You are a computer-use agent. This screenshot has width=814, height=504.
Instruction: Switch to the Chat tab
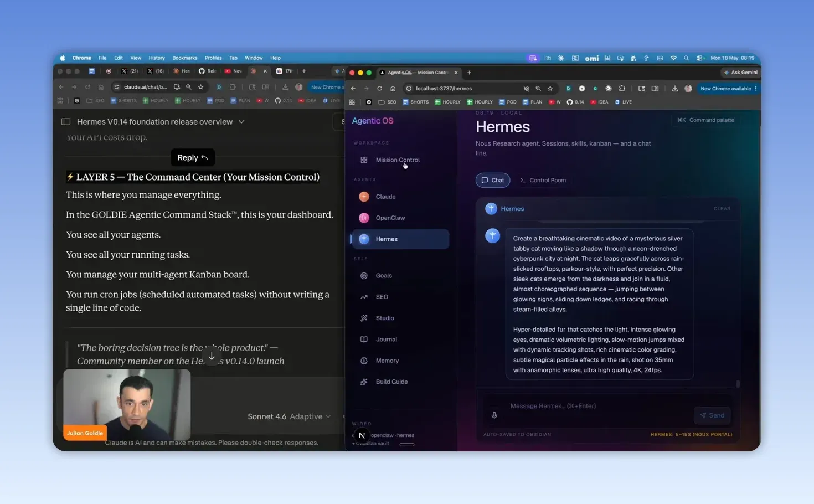pos(492,181)
